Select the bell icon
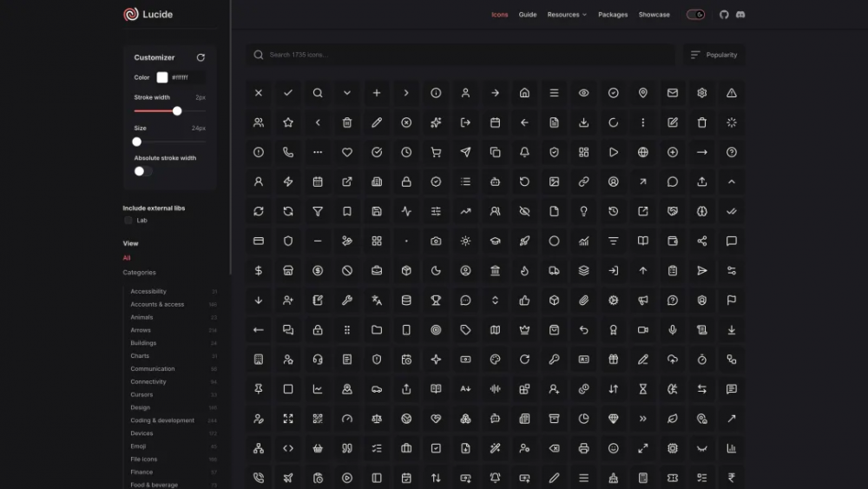 pyautogui.click(x=524, y=152)
